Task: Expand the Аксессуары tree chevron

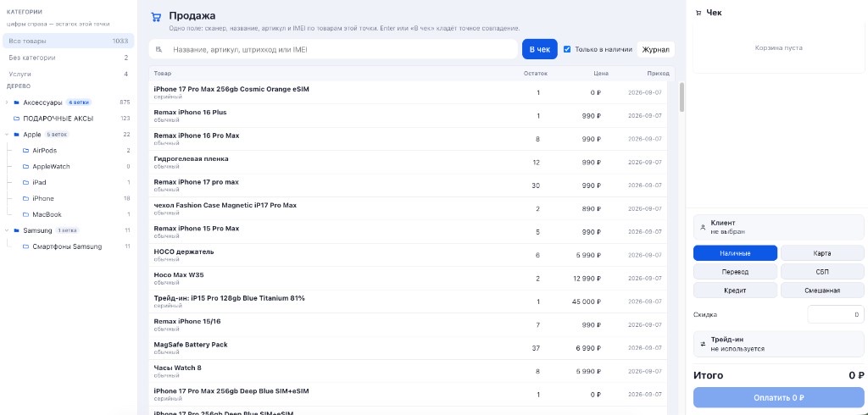Action: [x=7, y=102]
